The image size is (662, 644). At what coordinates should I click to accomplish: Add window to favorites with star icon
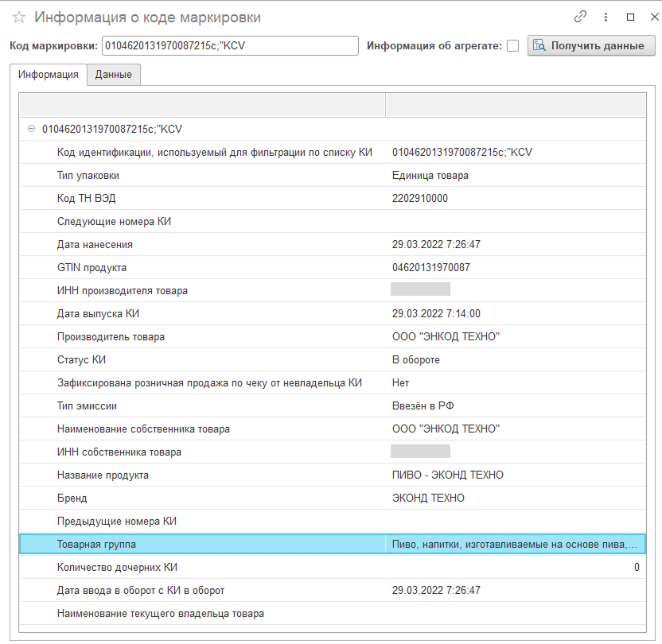click(19, 17)
